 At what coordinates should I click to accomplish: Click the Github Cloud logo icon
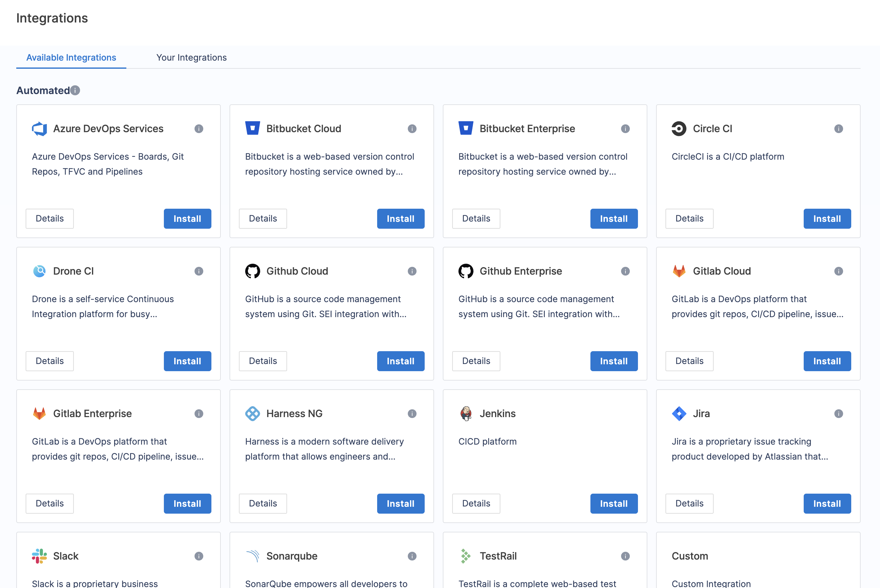253,271
